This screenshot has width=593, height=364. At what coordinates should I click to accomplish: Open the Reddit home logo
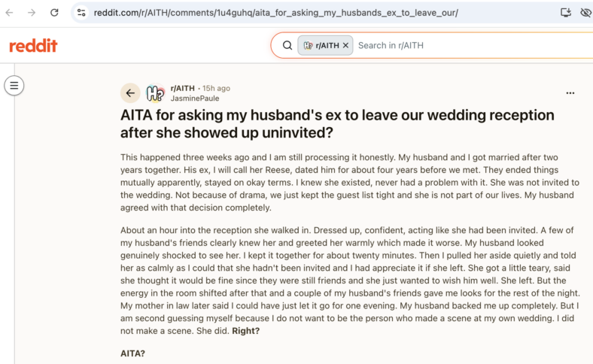(33, 46)
